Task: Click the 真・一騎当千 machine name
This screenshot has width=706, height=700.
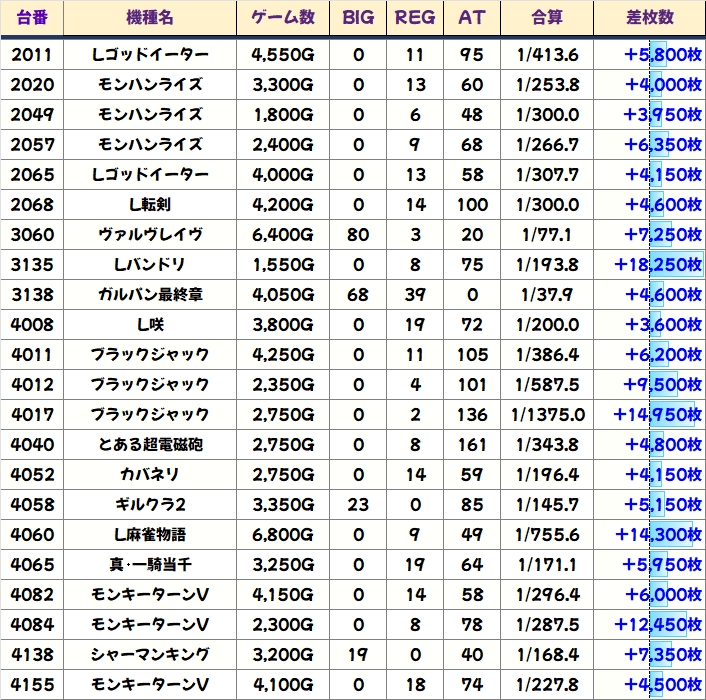Action: tap(150, 565)
